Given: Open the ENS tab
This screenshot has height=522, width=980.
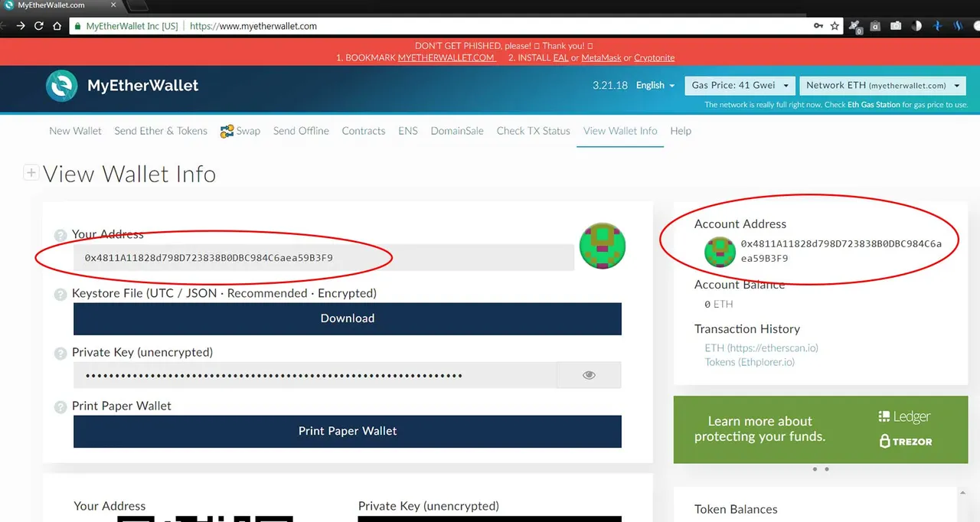Looking at the screenshot, I should 408,131.
